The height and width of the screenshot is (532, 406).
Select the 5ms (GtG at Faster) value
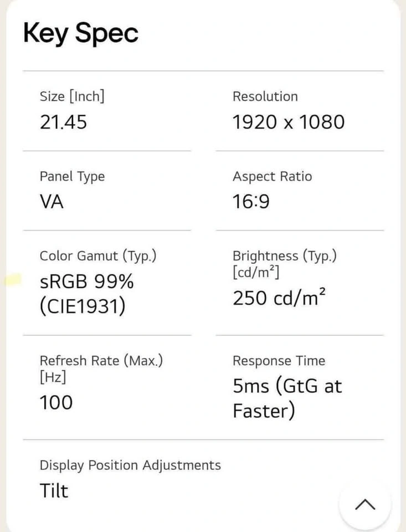point(287,398)
